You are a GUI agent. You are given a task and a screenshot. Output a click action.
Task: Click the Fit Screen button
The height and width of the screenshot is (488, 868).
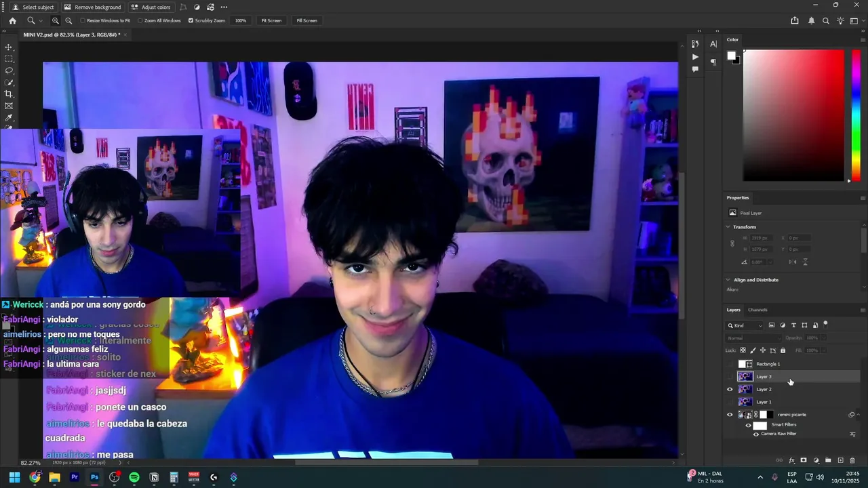point(271,20)
